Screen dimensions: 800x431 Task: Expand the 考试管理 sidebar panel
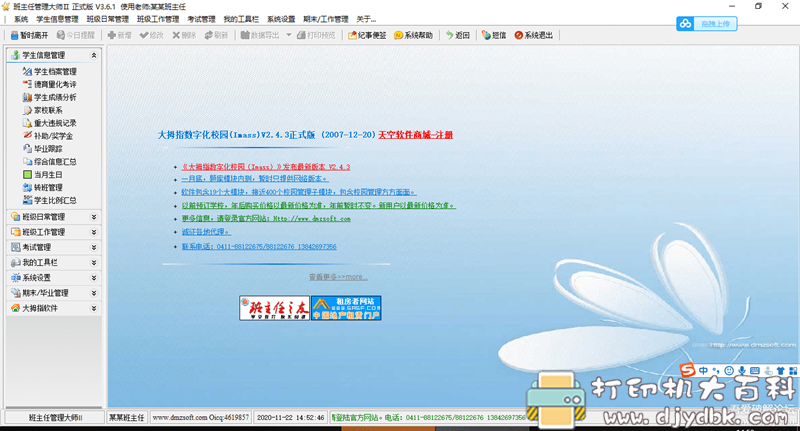coord(94,247)
